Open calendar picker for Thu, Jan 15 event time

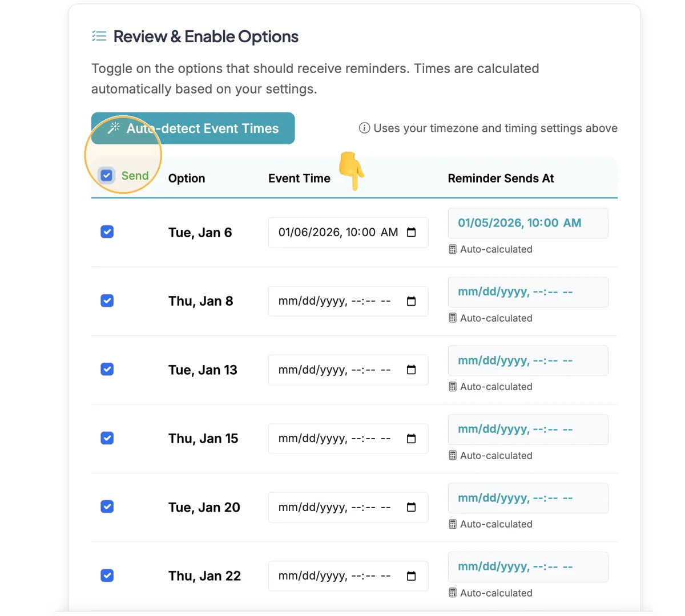pos(411,439)
